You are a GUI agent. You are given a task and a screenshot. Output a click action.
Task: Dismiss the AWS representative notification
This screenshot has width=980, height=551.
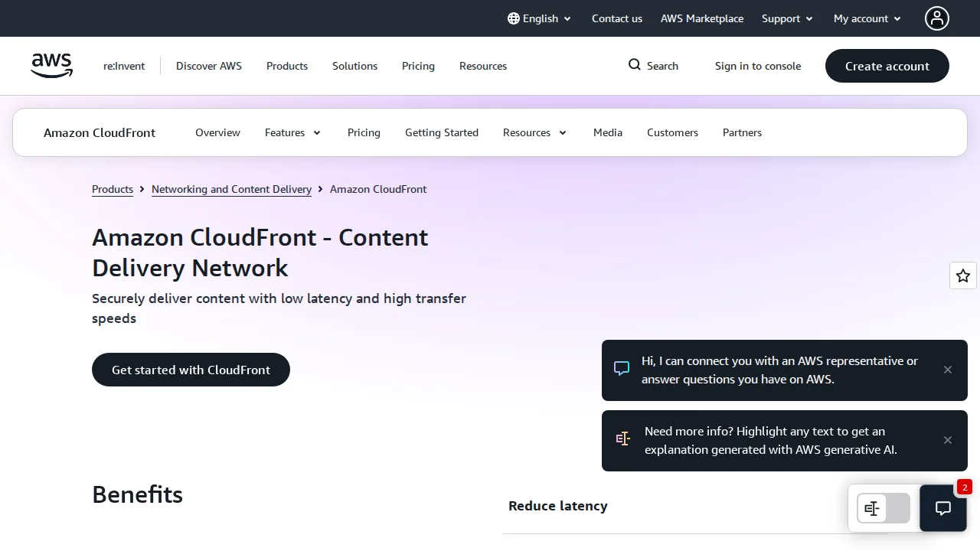point(948,370)
